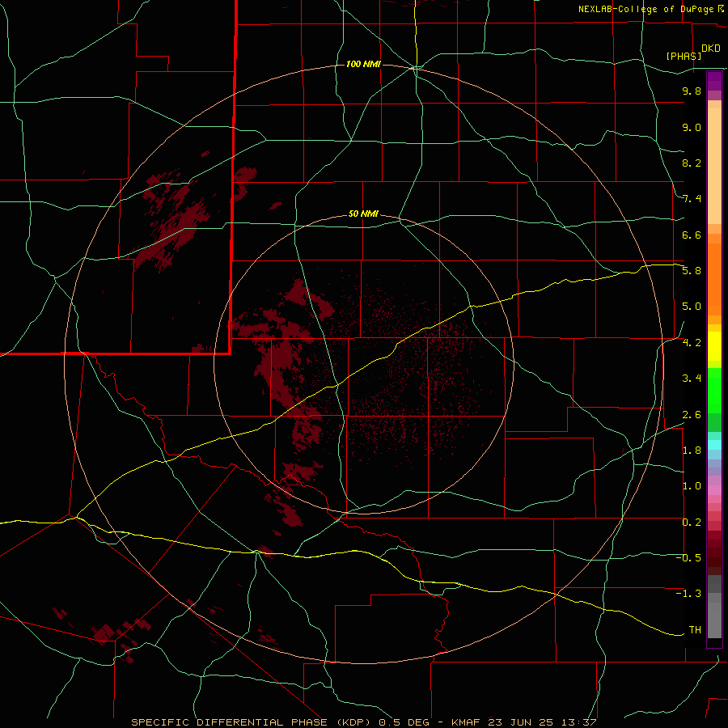The image size is (728, 728).
Task: Pick the bright green color bar segment
Action: pyautogui.click(x=714, y=391)
